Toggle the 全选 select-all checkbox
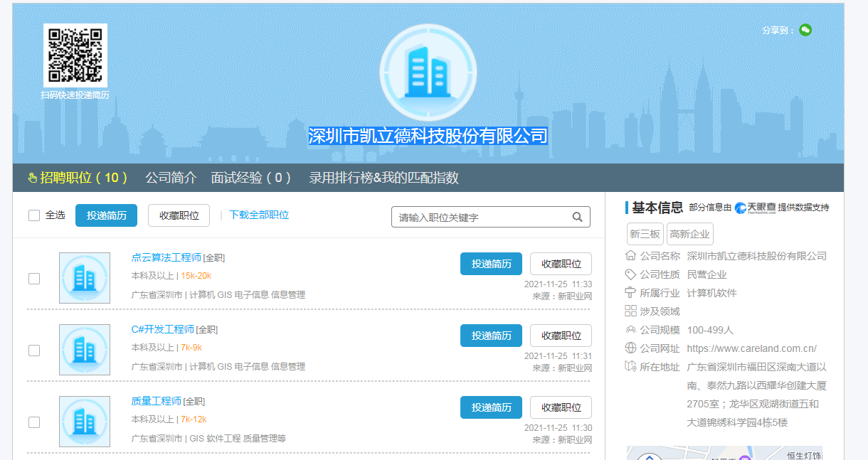868x460 pixels. pyautogui.click(x=34, y=215)
